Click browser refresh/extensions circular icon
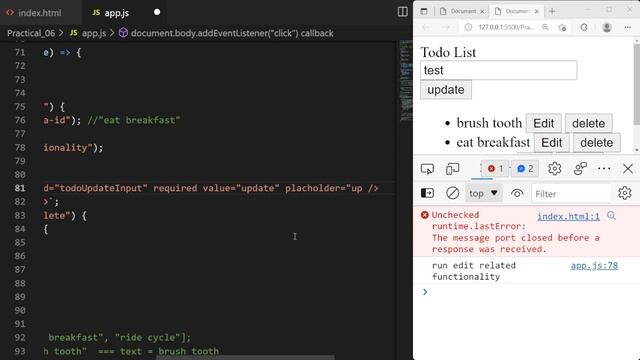The height and width of the screenshot is (360, 640). (584, 27)
